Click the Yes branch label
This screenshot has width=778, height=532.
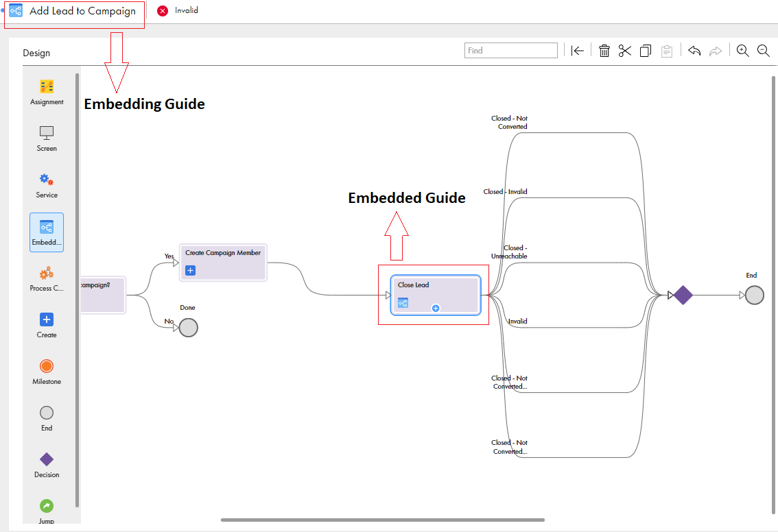[169, 256]
